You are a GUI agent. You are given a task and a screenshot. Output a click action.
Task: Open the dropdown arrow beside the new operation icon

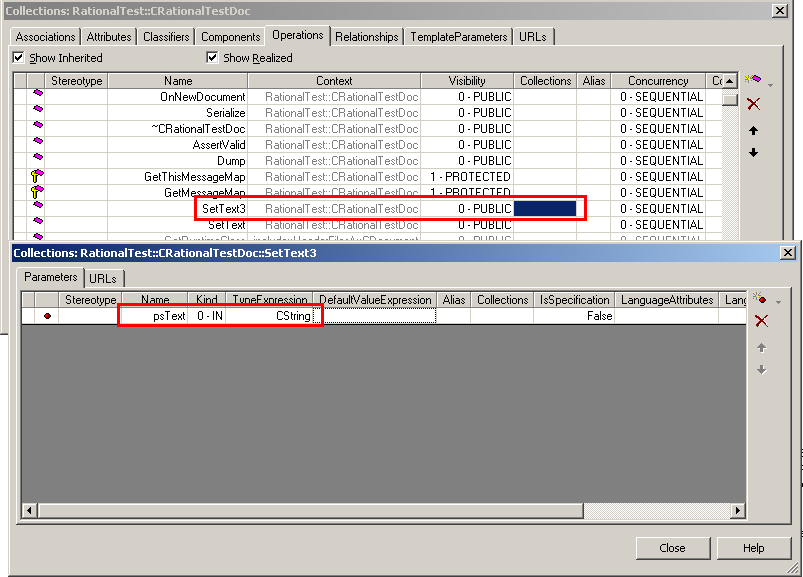pyautogui.click(x=771, y=85)
